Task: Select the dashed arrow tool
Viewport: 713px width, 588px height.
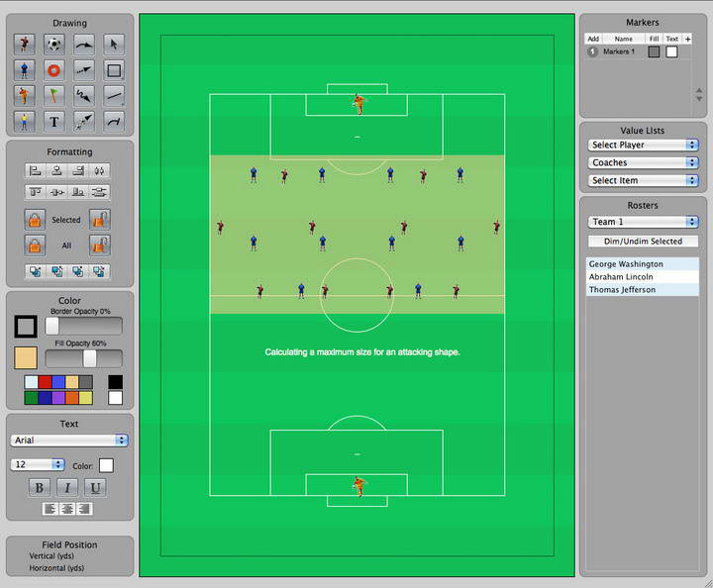Action: click(x=84, y=70)
